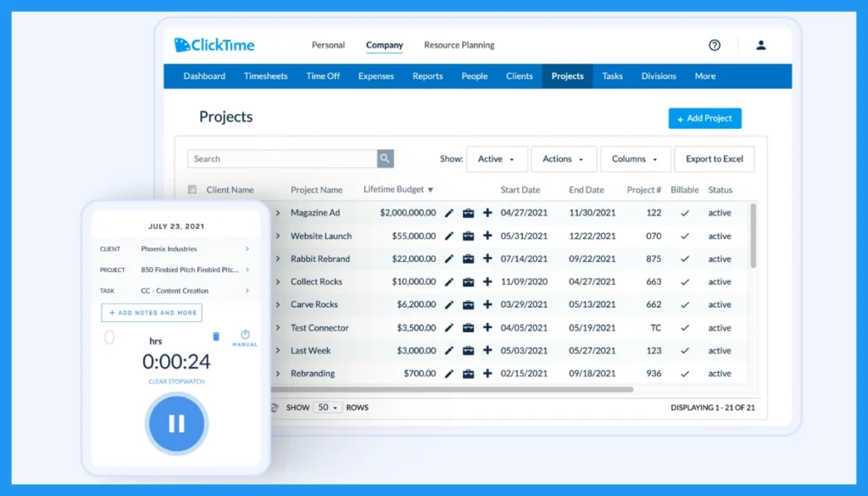Click the briefcase icon for Last Week
868x496 pixels.
(x=468, y=351)
